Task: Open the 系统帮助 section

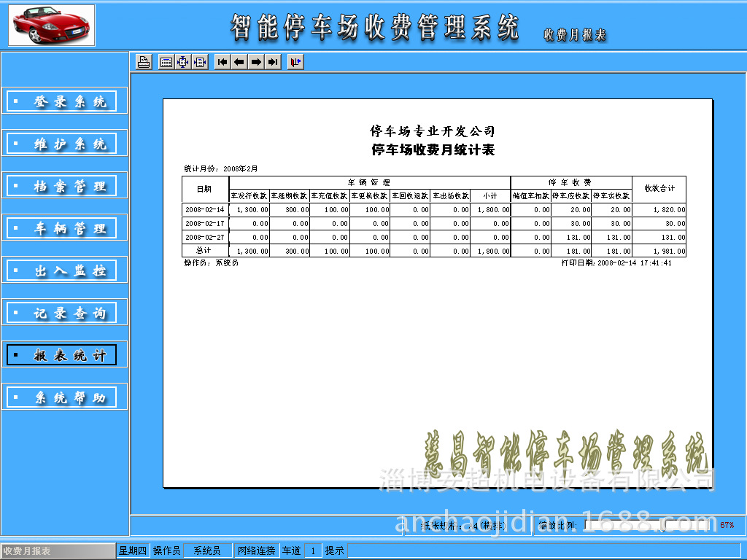Action: (64, 396)
